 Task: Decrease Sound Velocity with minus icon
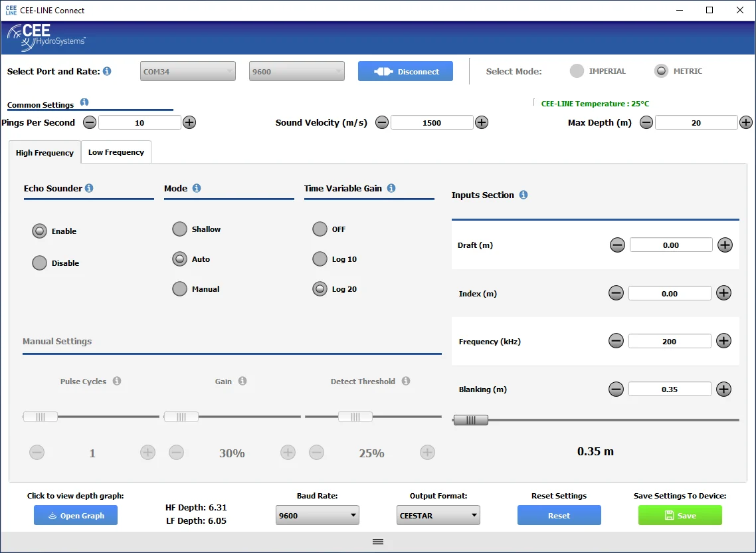pyautogui.click(x=382, y=122)
